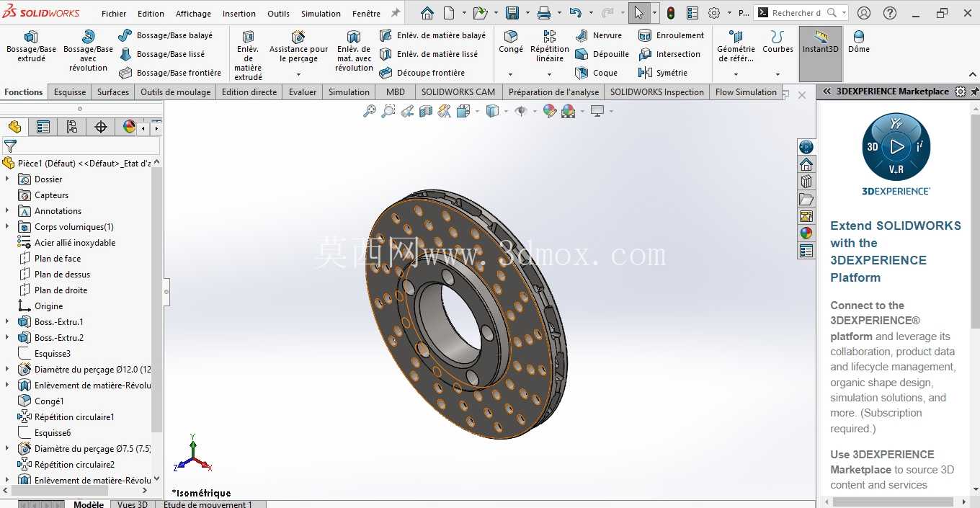Apply the Congé fillet tool
This screenshot has width=980, height=508.
511,42
